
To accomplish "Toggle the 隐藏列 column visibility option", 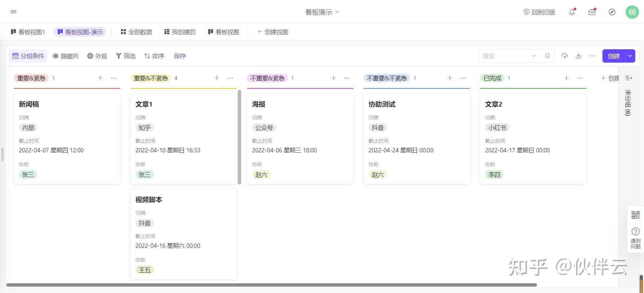I will click(66, 56).
